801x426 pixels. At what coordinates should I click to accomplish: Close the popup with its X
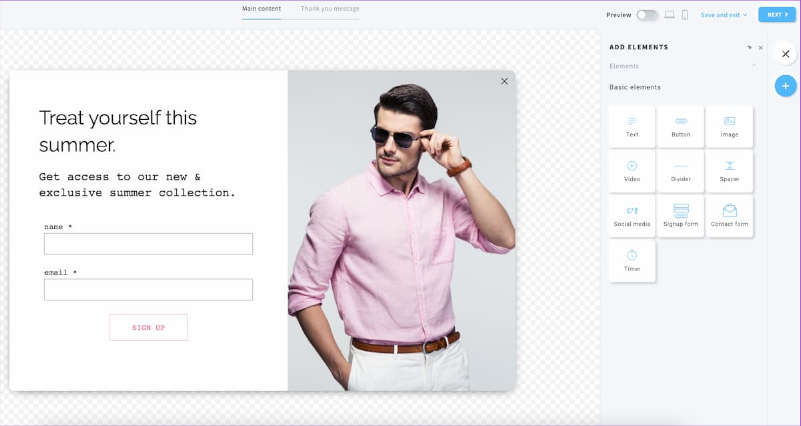(x=504, y=81)
